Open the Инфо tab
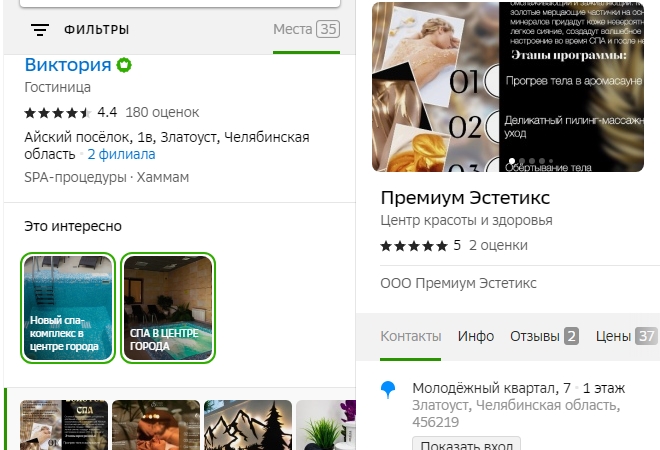This screenshot has height=450, width=660. pyautogui.click(x=476, y=336)
